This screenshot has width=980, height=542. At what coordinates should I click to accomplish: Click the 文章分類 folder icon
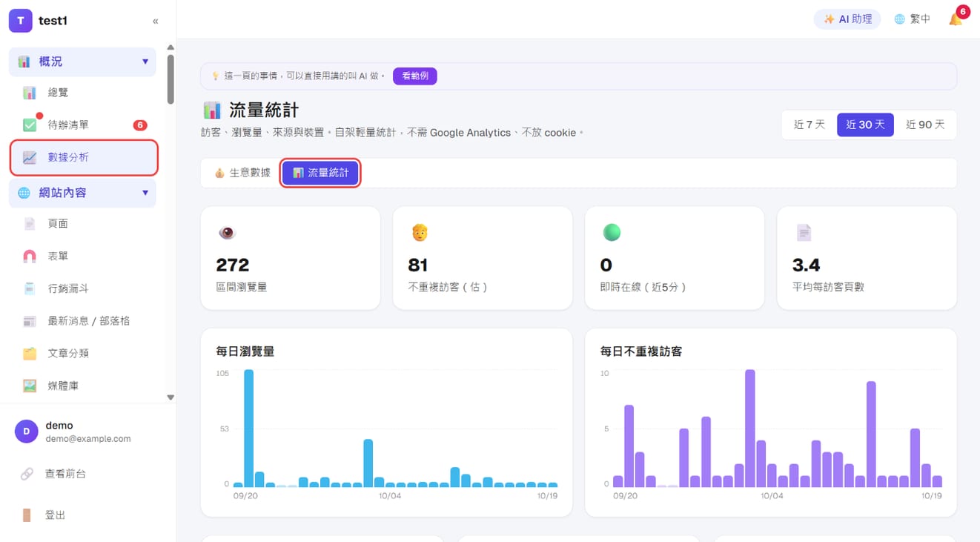(x=30, y=354)
